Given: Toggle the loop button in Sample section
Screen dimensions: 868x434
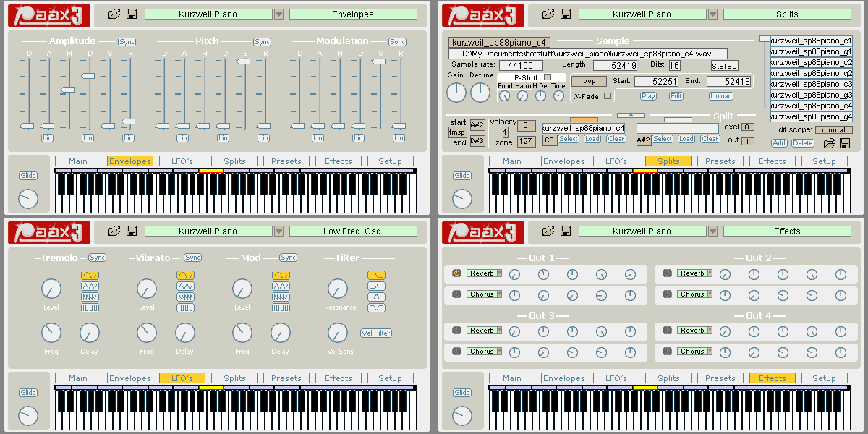Looking at the screenshot, I should pyautogui.click(x=589, y=81).
